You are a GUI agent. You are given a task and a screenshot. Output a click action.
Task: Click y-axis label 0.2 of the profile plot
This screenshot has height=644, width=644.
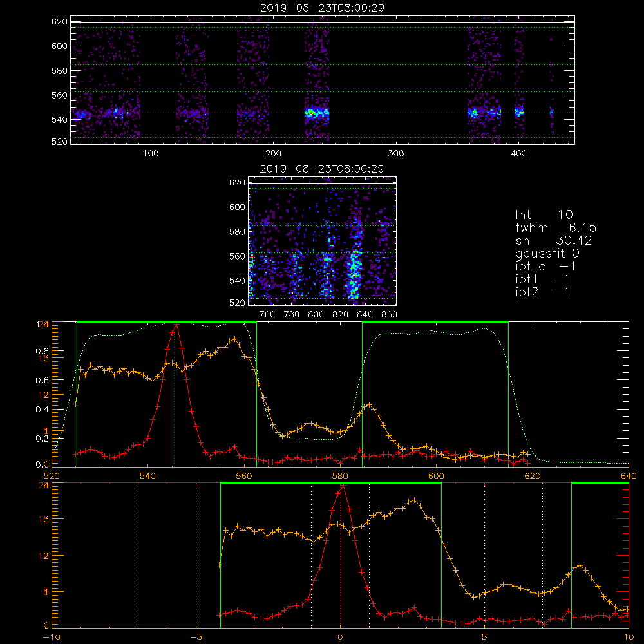43,439
